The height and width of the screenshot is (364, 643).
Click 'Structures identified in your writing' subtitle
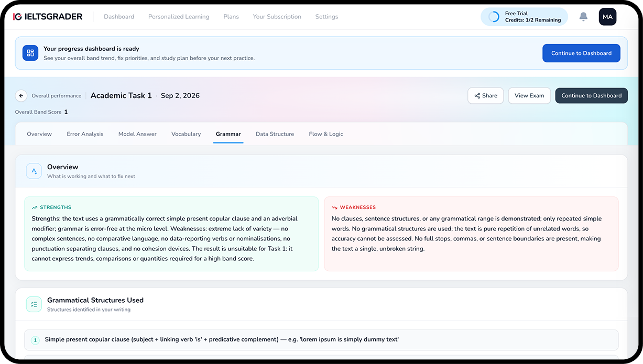pyautogui.click(x=89, y=310)
